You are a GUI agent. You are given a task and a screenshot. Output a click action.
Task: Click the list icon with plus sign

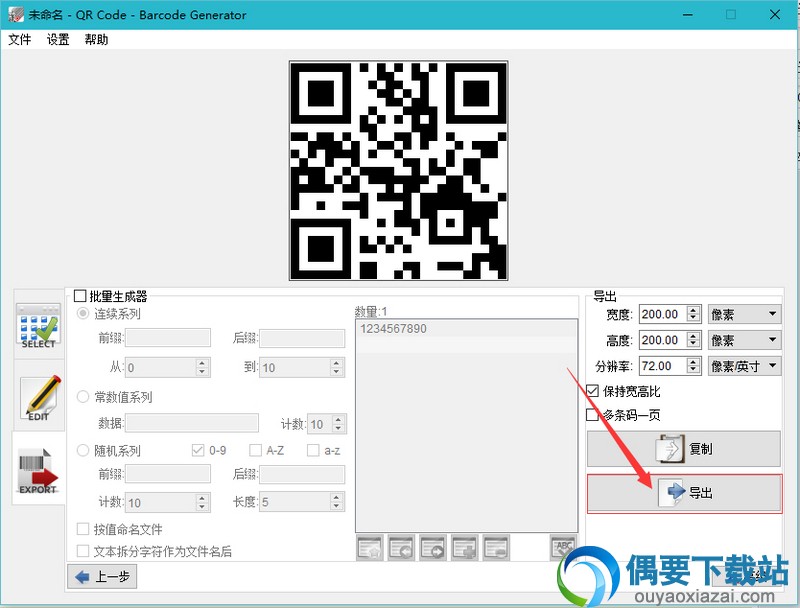click(x=464, y=547)
